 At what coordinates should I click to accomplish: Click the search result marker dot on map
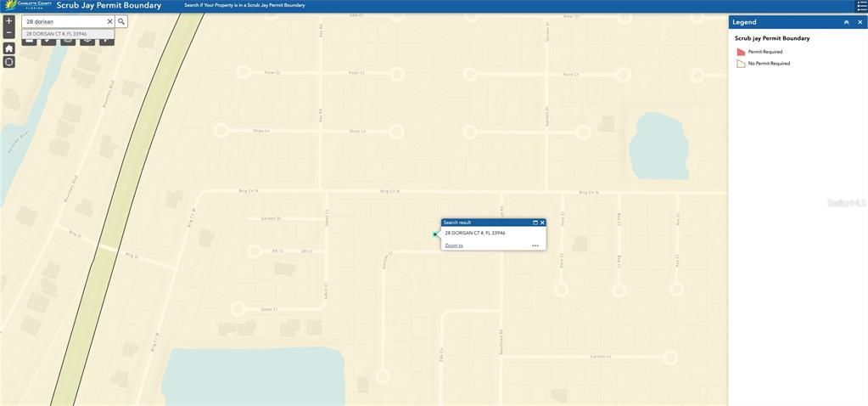[435, 234]
